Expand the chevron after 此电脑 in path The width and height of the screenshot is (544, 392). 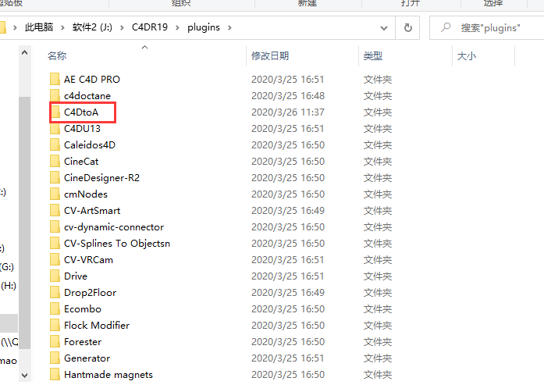point(62,27)
